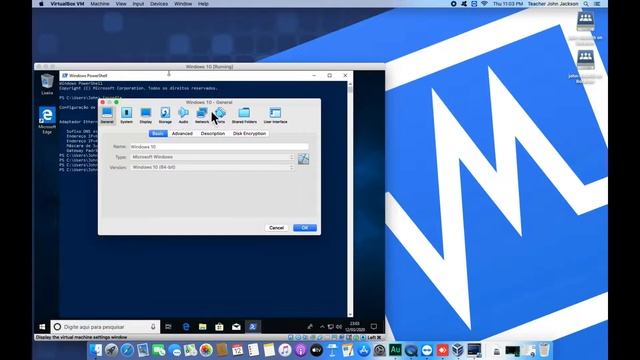Open the Window menu
The width and height of the screenshot is (640, 360).
183,4
